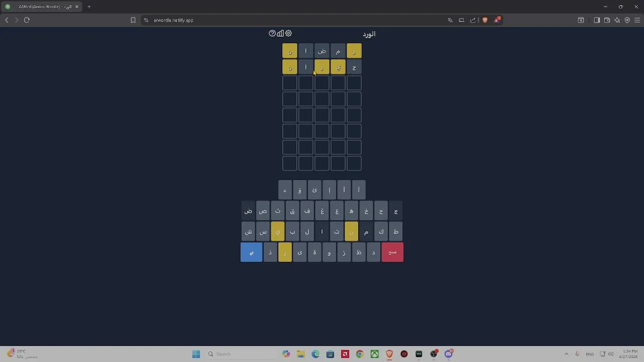Viewport: 644px width, 362px height.
Task: Open the Windows Start menu
Action: pos(196,354)
